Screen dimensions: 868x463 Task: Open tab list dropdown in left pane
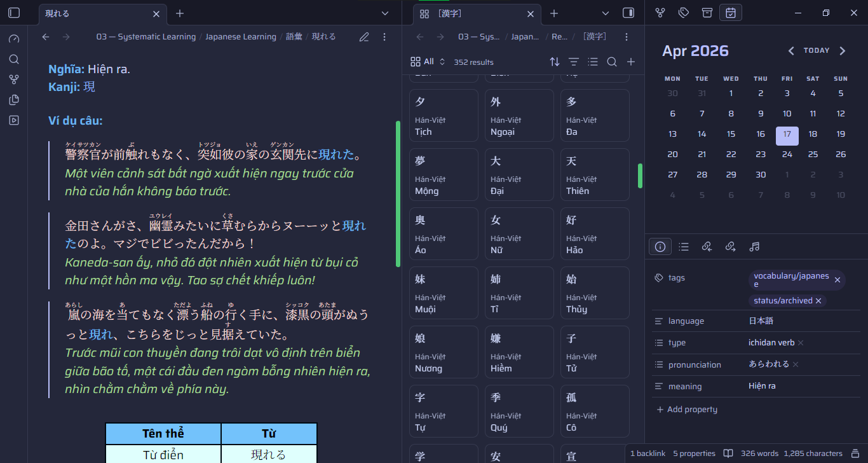pyautogui.click(x=385, y=13)
